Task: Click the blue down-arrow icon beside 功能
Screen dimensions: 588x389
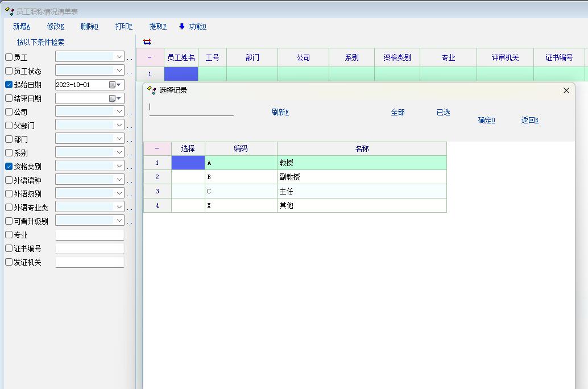Action: 182,26
